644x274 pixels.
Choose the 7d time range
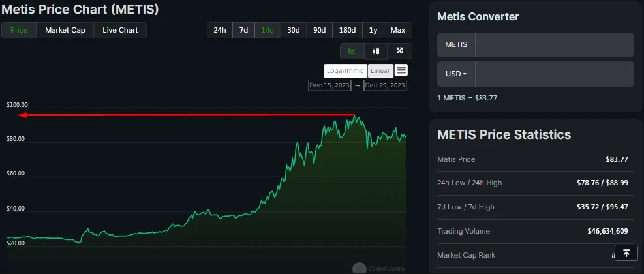point(244,31)
